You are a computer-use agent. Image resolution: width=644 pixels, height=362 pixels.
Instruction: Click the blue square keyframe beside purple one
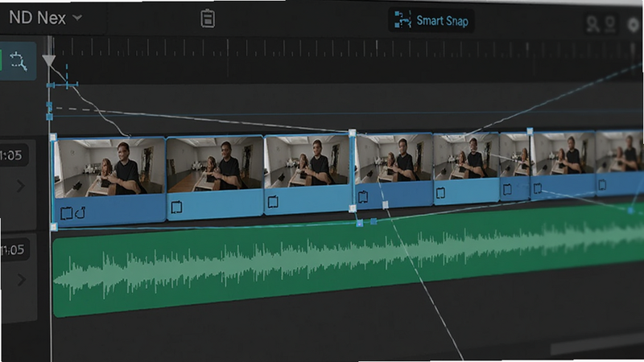coord(374,221)
